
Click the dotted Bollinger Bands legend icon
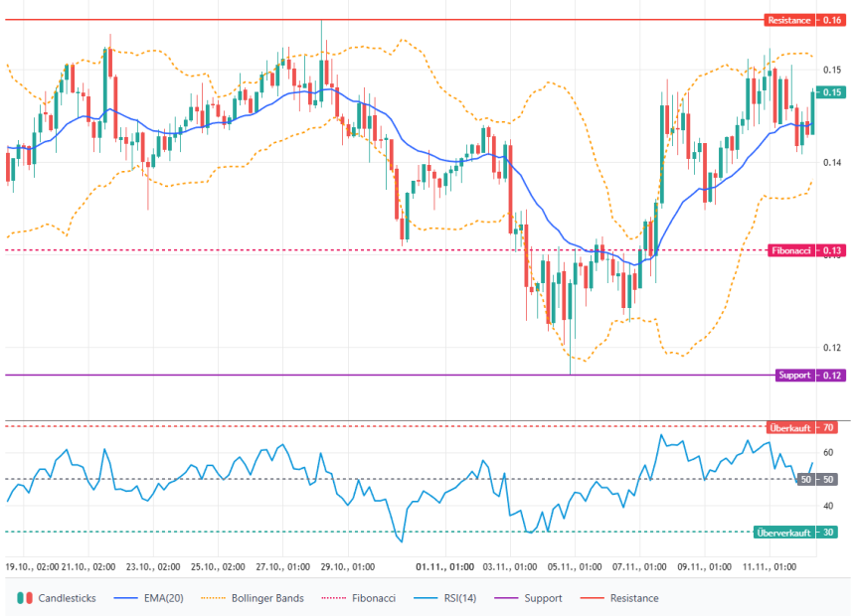tap(214, 598)
